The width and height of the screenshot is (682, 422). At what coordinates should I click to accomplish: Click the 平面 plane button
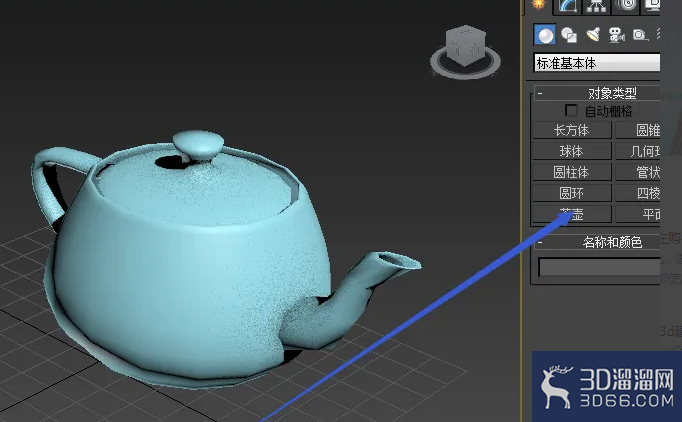[x=638, y=214]
